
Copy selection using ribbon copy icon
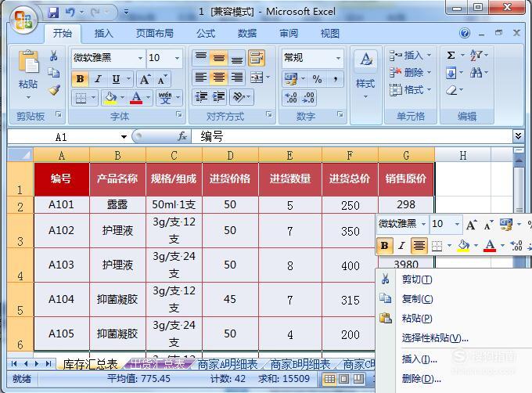click(x=54, y=72)
